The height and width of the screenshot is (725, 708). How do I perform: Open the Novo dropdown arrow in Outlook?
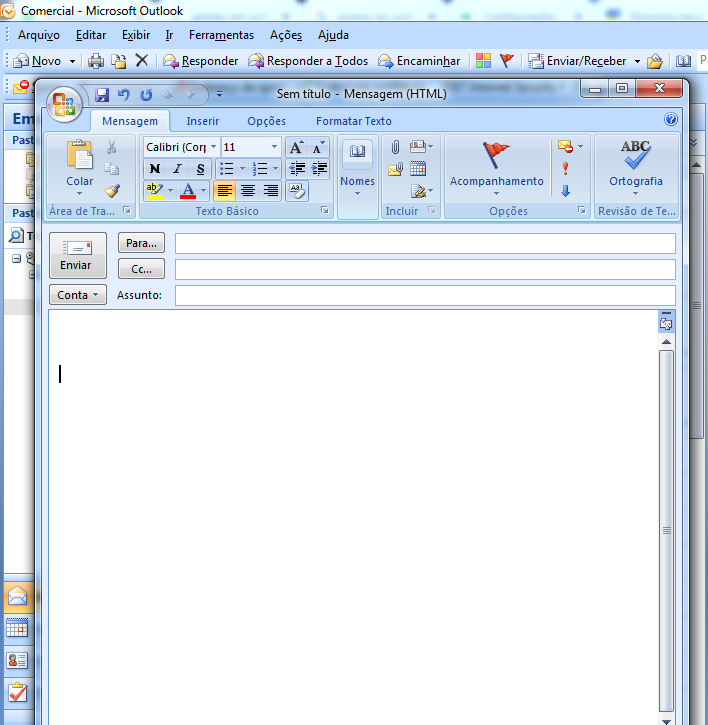pyautogui.click(x=73, y=61)
